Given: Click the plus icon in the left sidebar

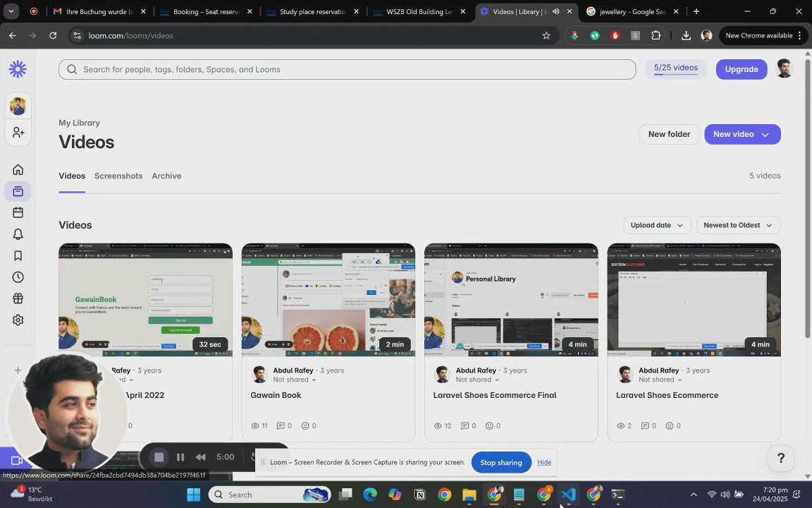Looking at the screenshot, I should point(18,370).
